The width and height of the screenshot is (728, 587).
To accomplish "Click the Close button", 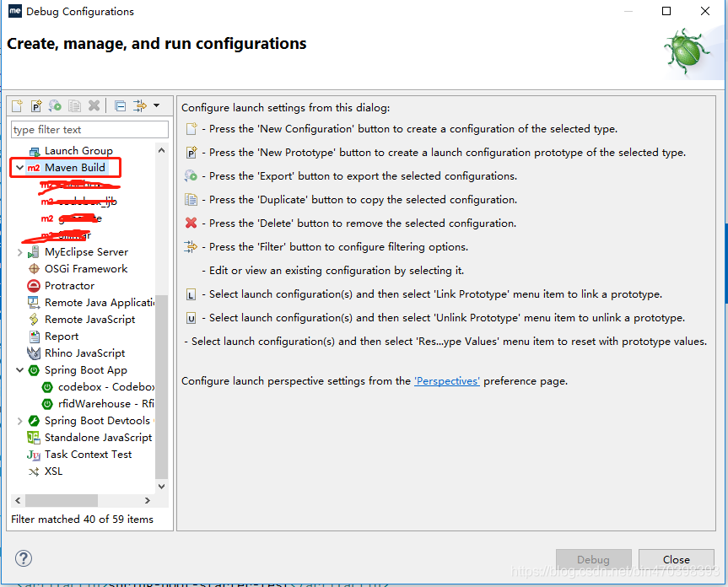I will click(x=676, y=560).
